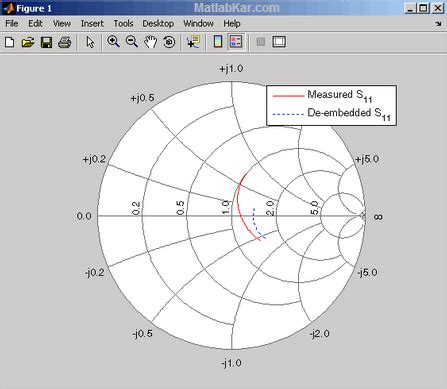Viewport: 447px width, 389px height.
Task: Click the 1.0 resistance circle label
Action: click(x=226, y=207)
